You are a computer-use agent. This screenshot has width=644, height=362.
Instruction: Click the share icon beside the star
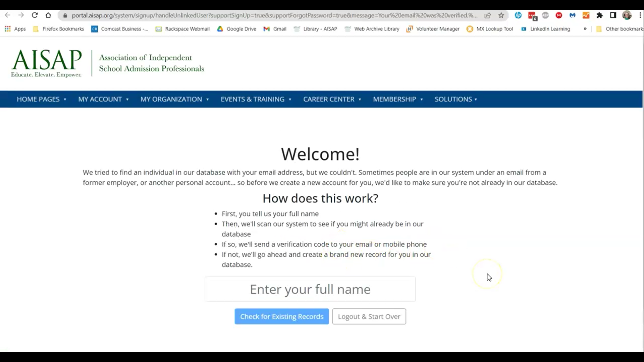click(488, 15)
